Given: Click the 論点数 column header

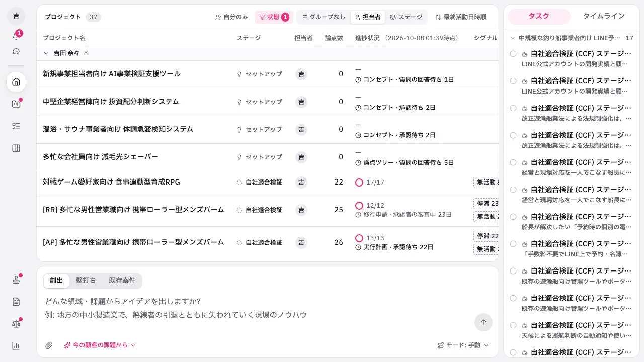Looking at the screenshot, I should pos(334,38).
